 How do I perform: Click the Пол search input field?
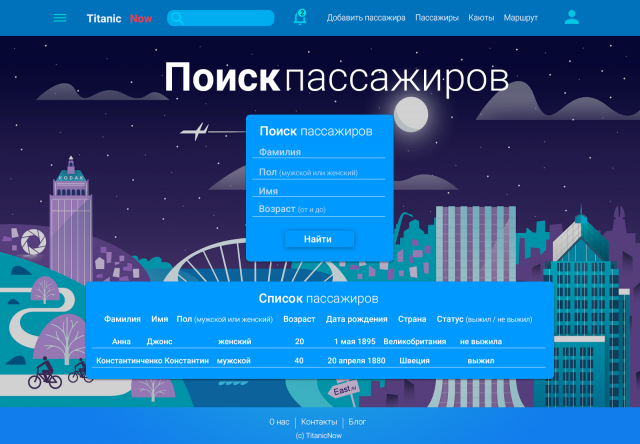319,173
